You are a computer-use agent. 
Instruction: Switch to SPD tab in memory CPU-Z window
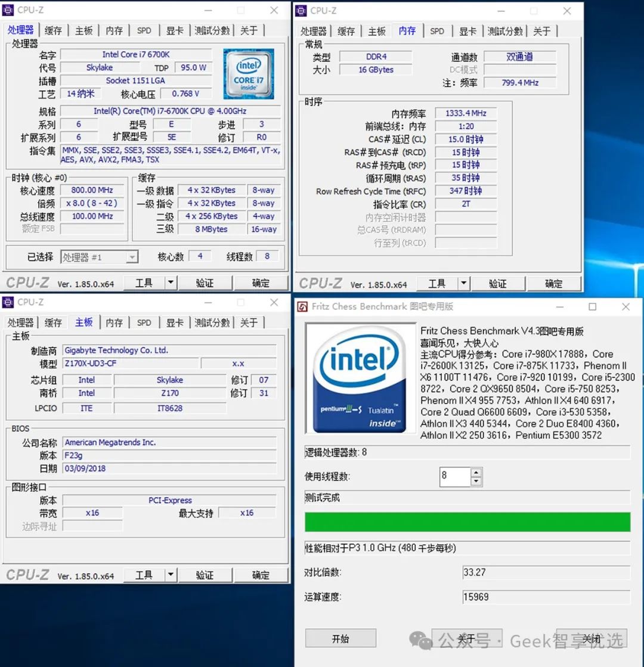(x=436, y=32)
